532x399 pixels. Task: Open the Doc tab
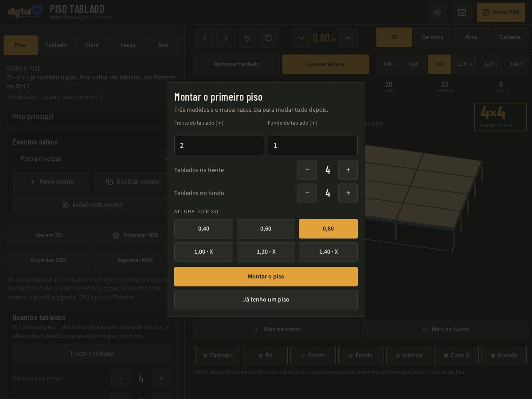click(163, 45)
